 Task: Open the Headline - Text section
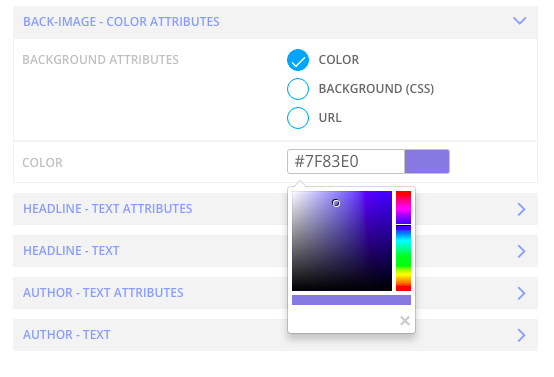(x=276, y=251)
